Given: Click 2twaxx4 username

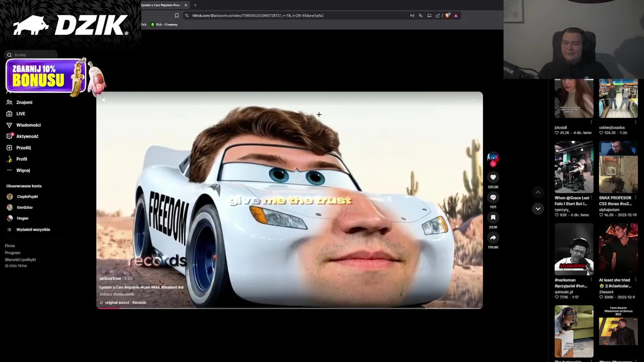Looking at the screenshot, I should pyautogui.click(x=606, y=292).
